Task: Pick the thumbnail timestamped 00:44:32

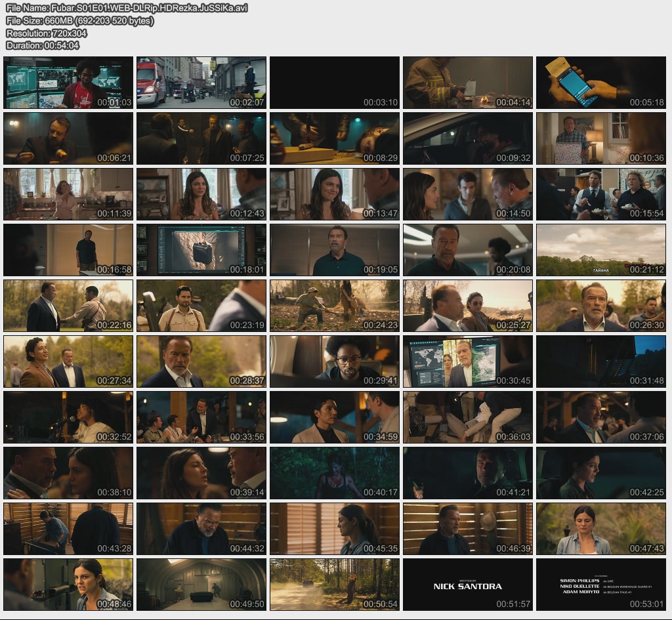Action: [201, 529]
